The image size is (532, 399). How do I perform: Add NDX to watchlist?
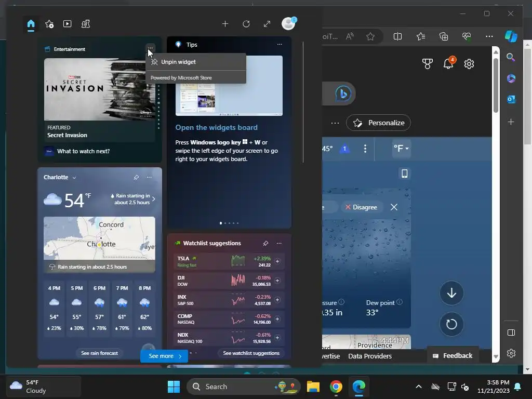coord(277,338)
